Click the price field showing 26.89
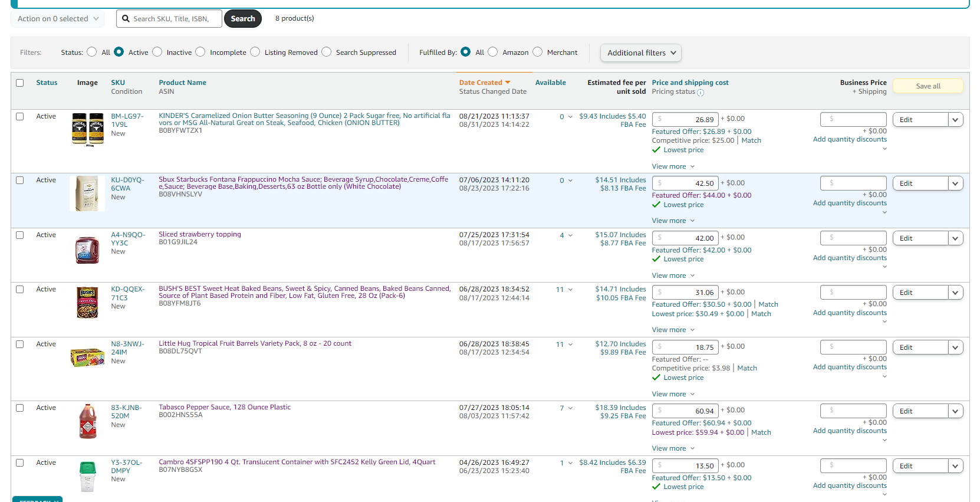 (685, 119)
